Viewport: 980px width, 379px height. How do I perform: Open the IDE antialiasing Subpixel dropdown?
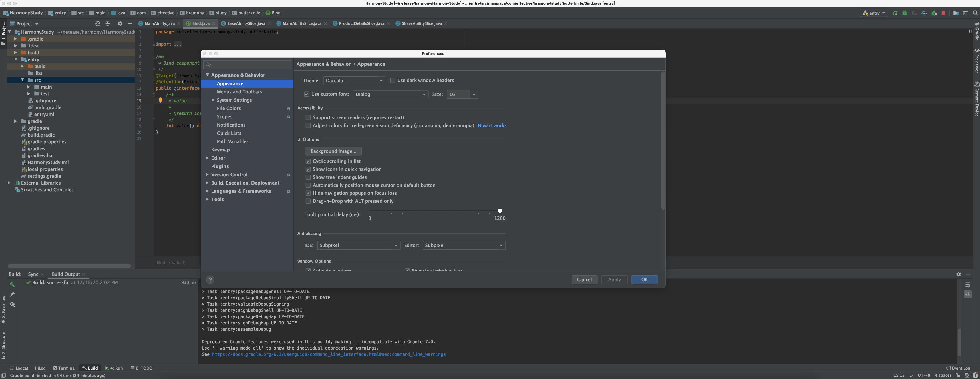point(358,245)
